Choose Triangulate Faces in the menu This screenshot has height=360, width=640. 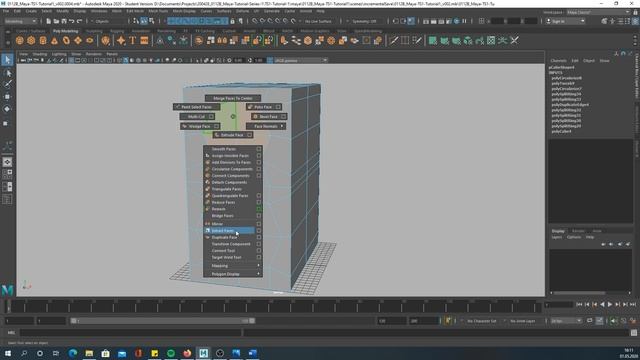pos(227,189)
